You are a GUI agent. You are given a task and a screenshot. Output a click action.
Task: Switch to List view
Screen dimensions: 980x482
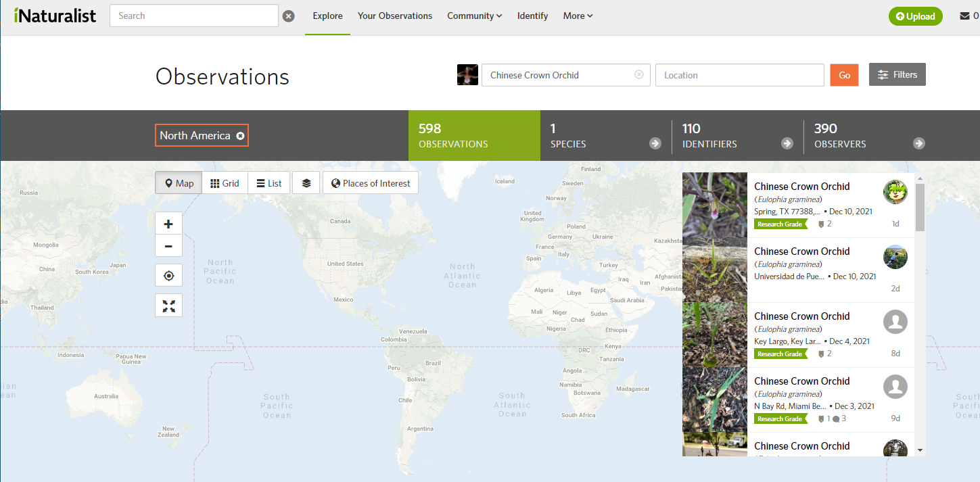coord(269,183)
